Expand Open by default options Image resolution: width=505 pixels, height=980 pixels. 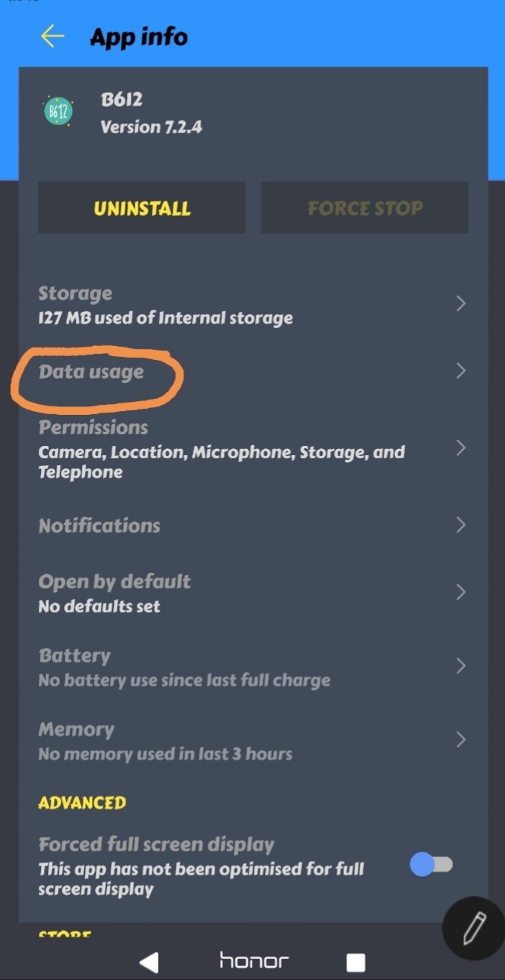coord(462,591)
